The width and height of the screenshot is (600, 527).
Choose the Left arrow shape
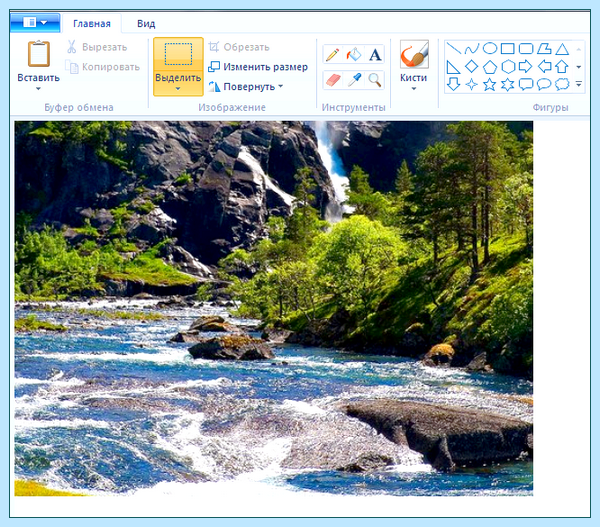[544, 67]
